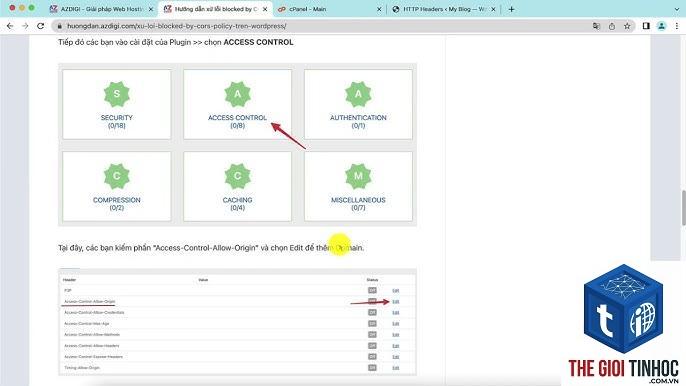Click the CACHING (0/4) label
686x386 pixels.
click(x=238, y=204)
